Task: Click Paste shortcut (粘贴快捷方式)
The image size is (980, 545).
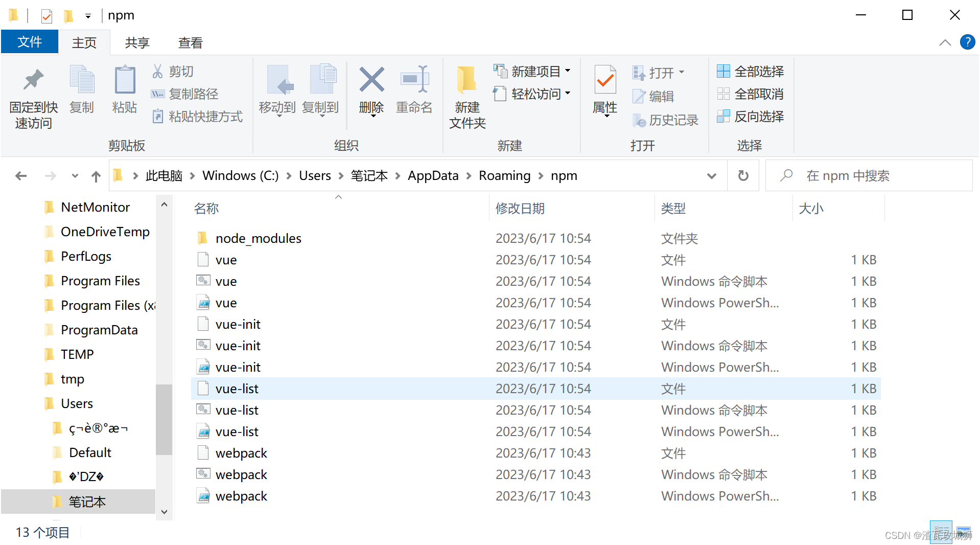Action: (197, 117)
